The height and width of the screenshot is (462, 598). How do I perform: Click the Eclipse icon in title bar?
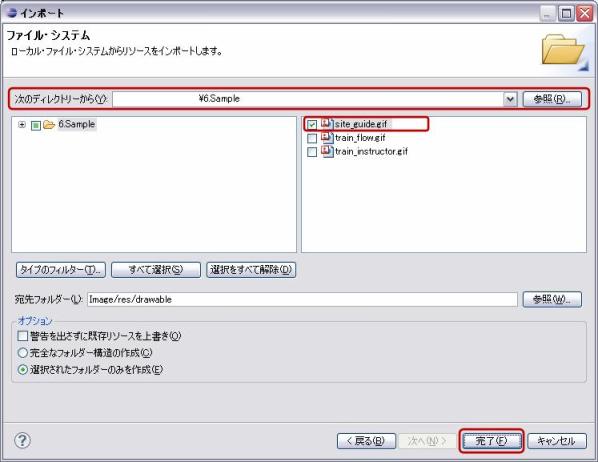[x=12, y=13]
